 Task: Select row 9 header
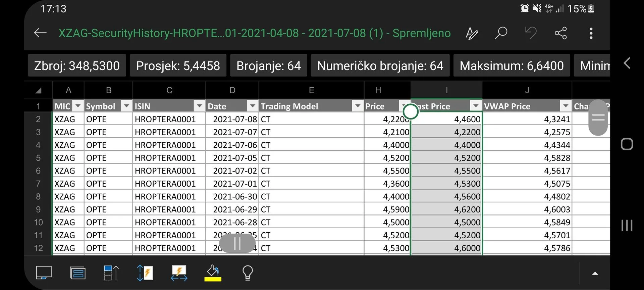click(38, 209)
